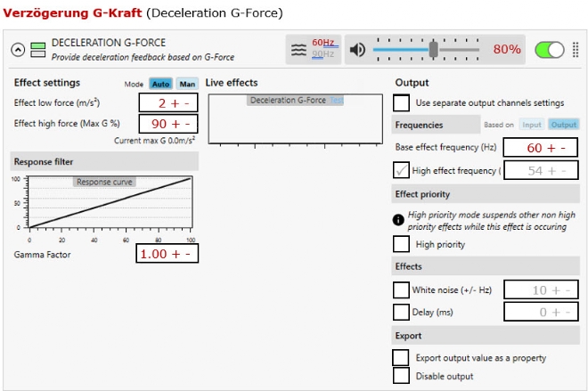Image resolution: width=588 pixels, height=391 pixels.
Task: Base frequencies on Output
Action: [562, 125]
